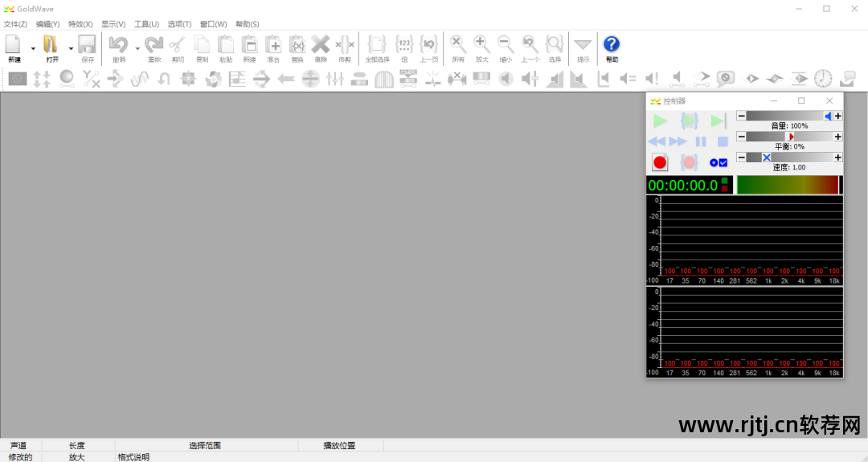Expand the dropdown arrow beside Open
Image resolution: width=868 pixels, height=462 pixels.
coord(71,49)
